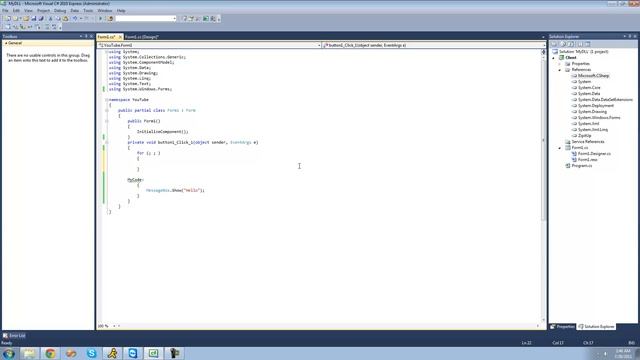Image resolution: width=640 pixels, height=360 pixels.
Task: Open the Window menu
Action: pyautogui.click(x=104, y=11)
